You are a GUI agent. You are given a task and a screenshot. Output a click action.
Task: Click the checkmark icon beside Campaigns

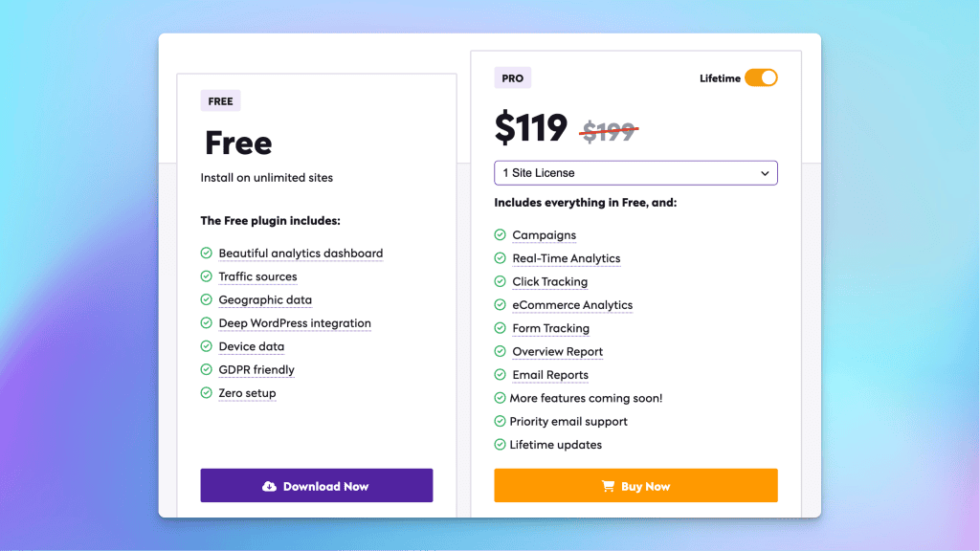[500, 235]
